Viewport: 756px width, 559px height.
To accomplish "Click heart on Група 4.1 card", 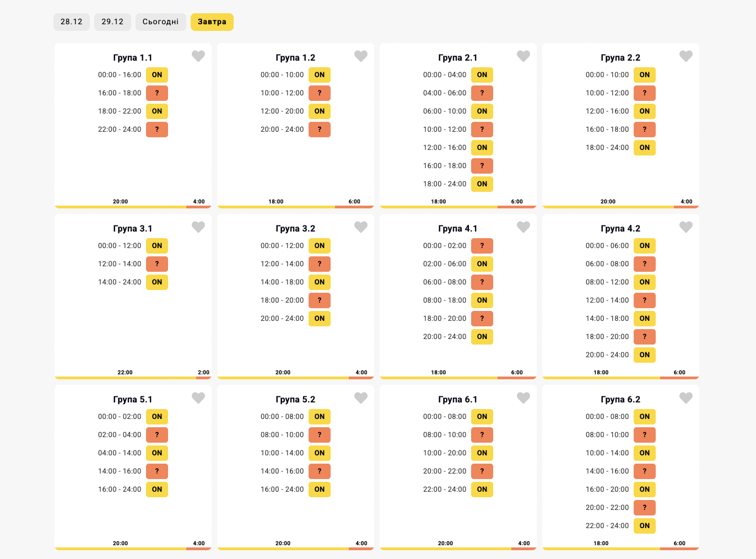I will 523,227.
